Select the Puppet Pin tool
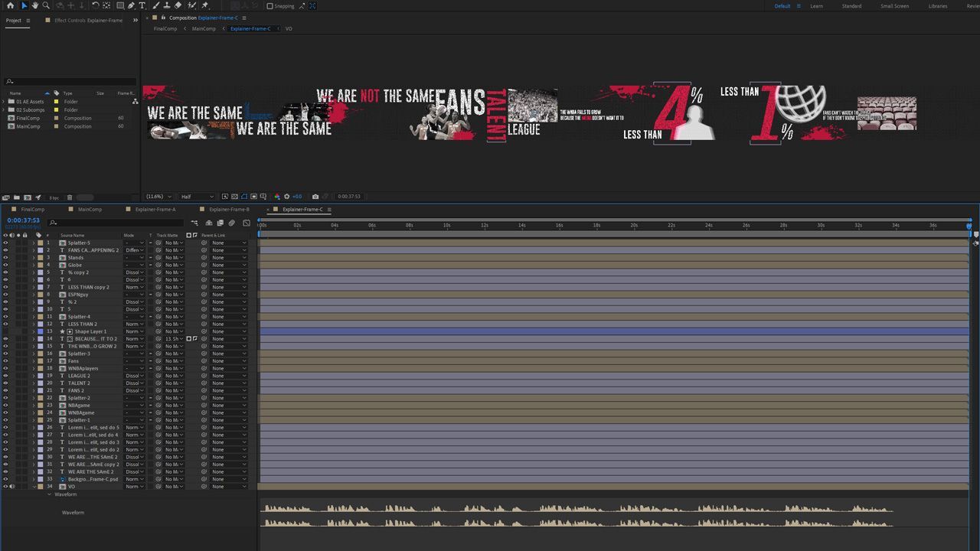The image size is (980, 551). click(204, 5)
